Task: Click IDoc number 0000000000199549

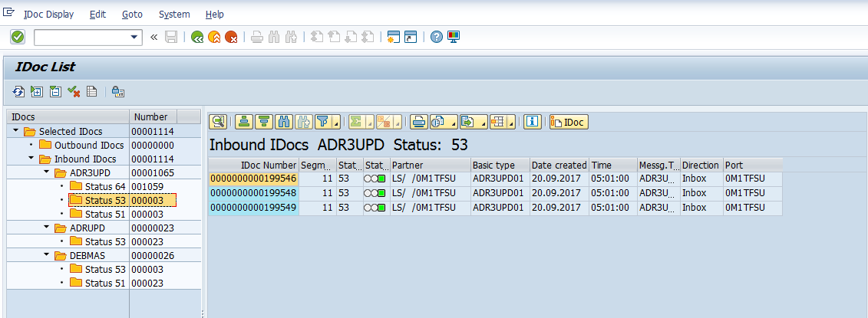Action: click(x=253, y=208)
